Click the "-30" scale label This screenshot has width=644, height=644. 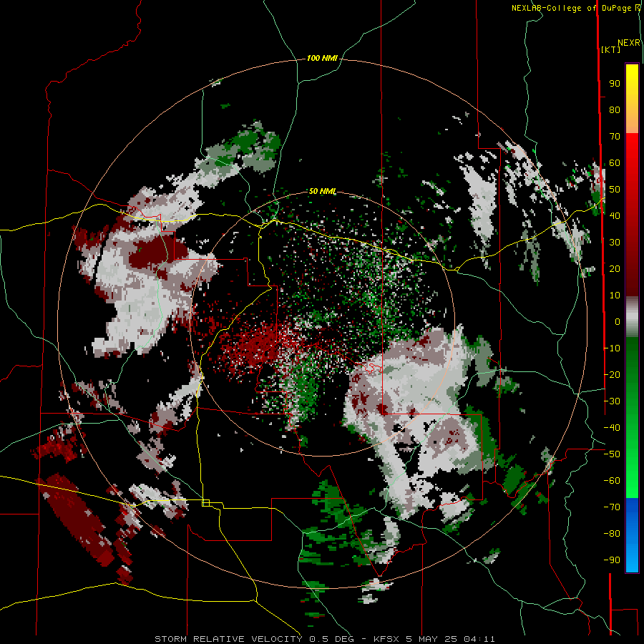pyautogui.click(x=612, y=401)
